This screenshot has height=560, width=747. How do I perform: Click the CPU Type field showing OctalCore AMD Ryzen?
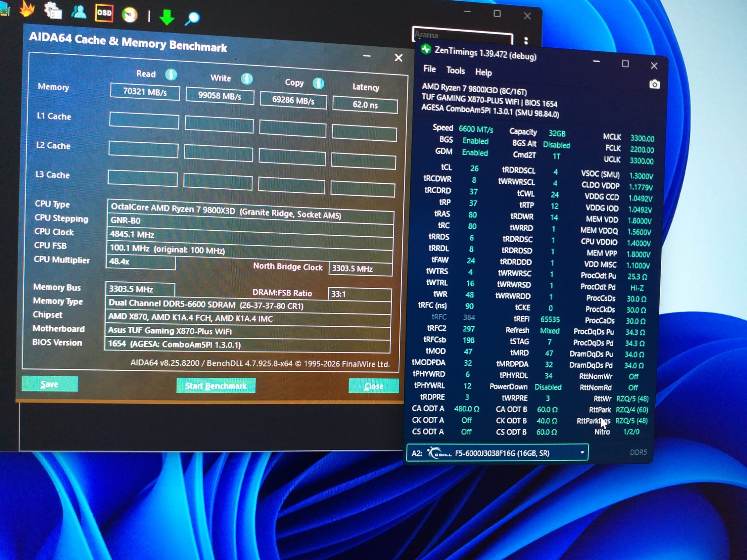coord(251,211)
